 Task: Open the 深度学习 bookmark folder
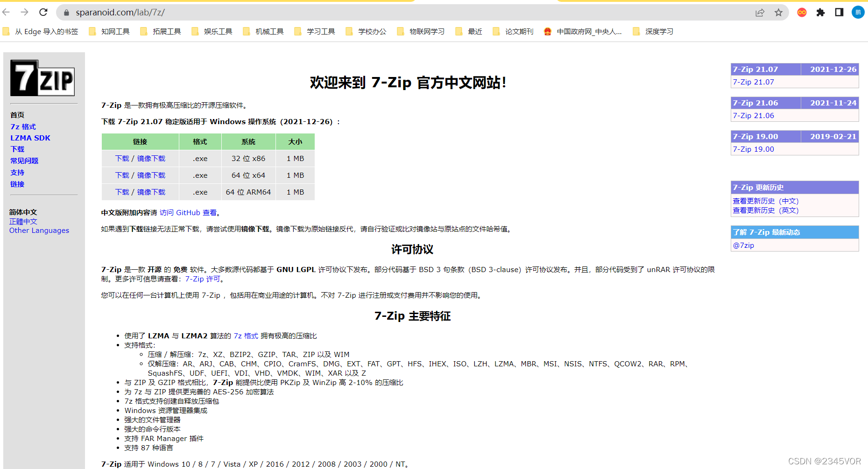click(x=654, y=31)
